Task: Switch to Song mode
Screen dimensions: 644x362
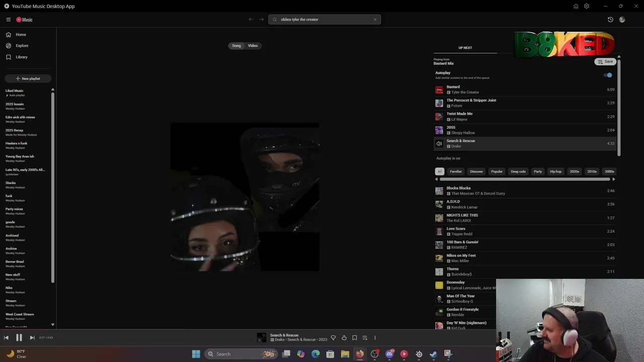Action: (x=236, y=46)
